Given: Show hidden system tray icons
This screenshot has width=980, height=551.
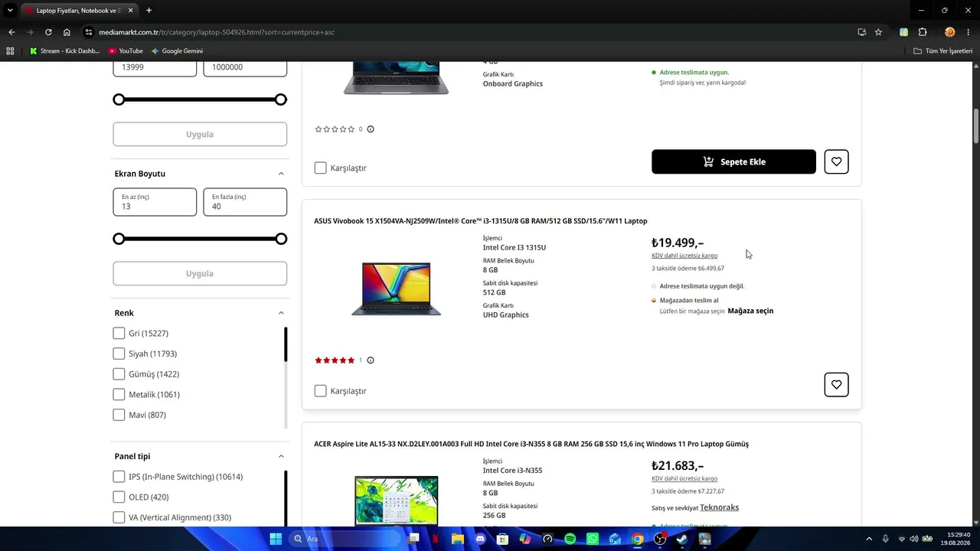Looking at the screenshot, I should [871, 539].
